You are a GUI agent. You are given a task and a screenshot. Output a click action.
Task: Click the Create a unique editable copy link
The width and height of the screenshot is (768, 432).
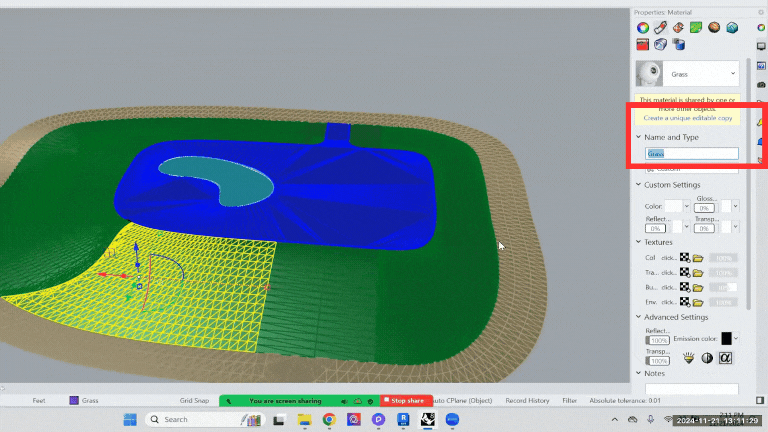pyautogui.click(x=688, y=118)
